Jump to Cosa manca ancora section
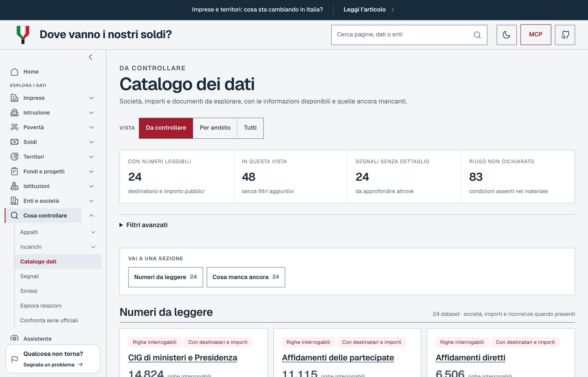This screenshot has height=377, width=588. (246, 277)
